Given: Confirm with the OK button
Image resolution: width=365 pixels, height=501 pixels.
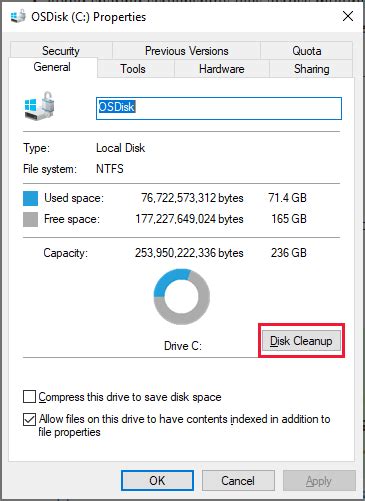Looking at the screenshot, I should coord(157,480).
